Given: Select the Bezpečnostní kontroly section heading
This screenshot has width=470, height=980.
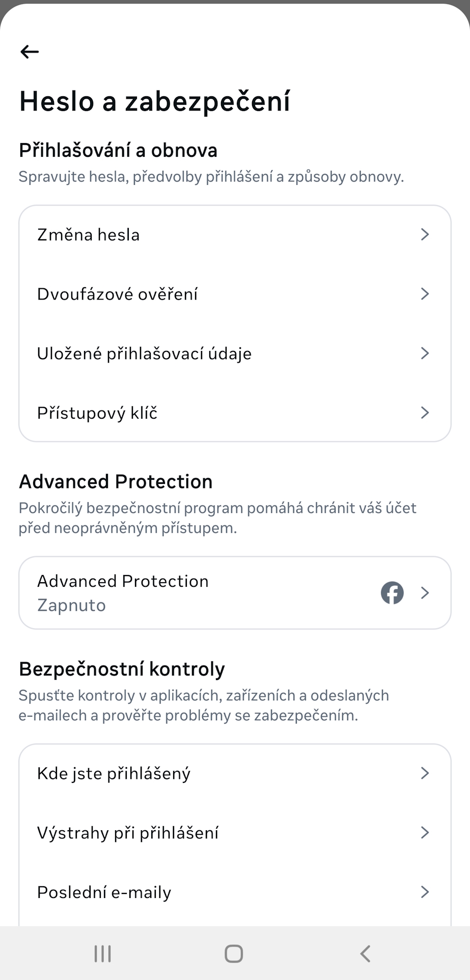Looking at the screenshot, I should (x=121, y=668).
